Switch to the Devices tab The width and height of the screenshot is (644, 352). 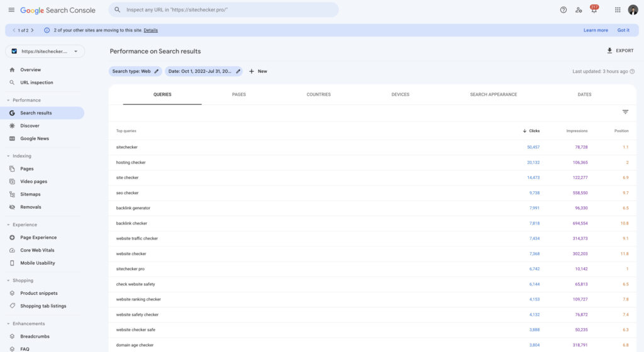pos(400,95)
